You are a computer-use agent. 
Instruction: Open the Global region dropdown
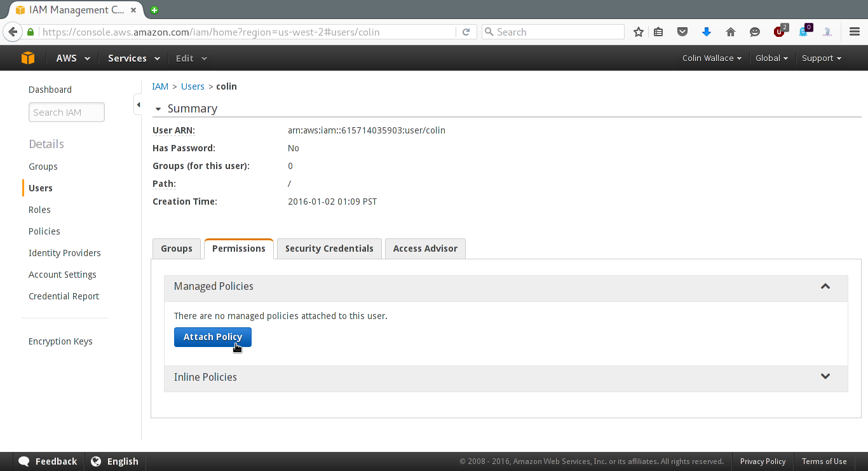pos(771,58)
